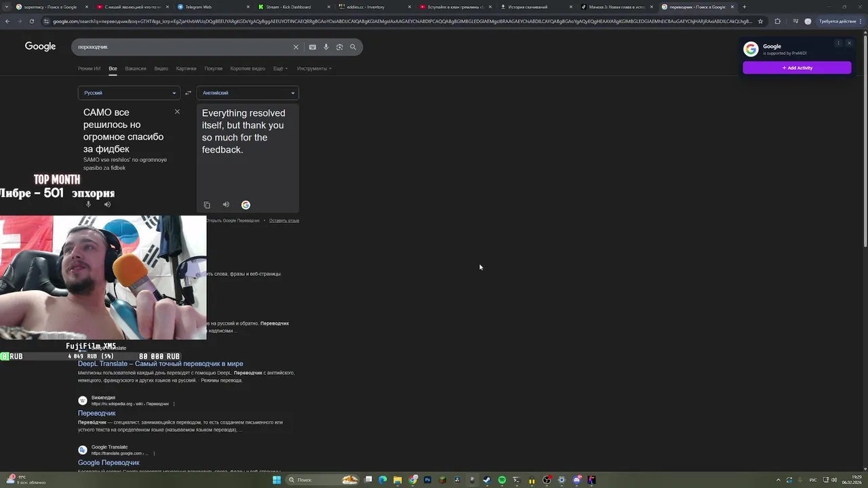
Task: Switch to Короткие видео tab
Action: point(248,68)
